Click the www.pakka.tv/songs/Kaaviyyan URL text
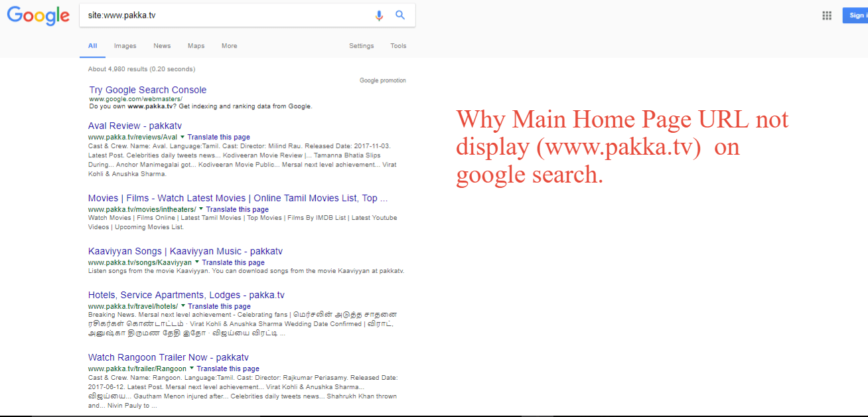 (140, 263)
